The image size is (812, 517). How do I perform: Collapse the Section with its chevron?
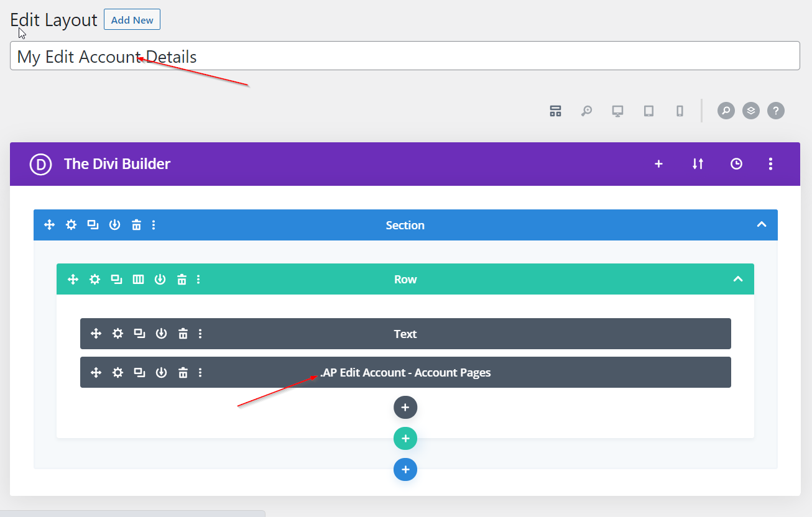click(x=761, y=225)
